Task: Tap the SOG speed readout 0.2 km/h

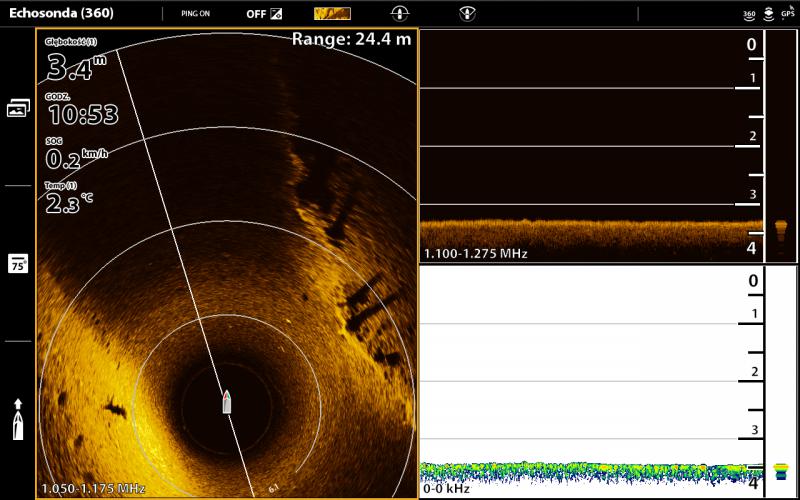Action: [x=76, y=155]
